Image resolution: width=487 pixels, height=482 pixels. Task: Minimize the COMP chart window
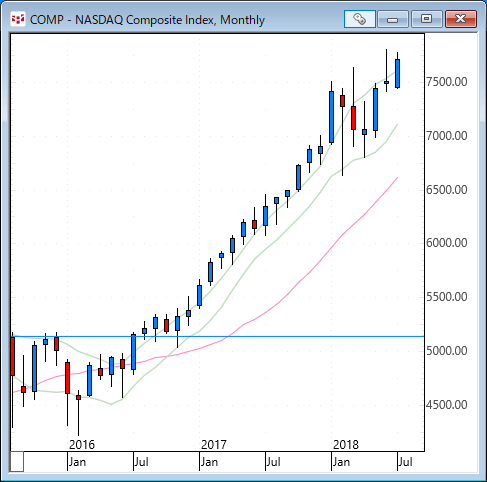pyautogui.click(x=393, y=19)
